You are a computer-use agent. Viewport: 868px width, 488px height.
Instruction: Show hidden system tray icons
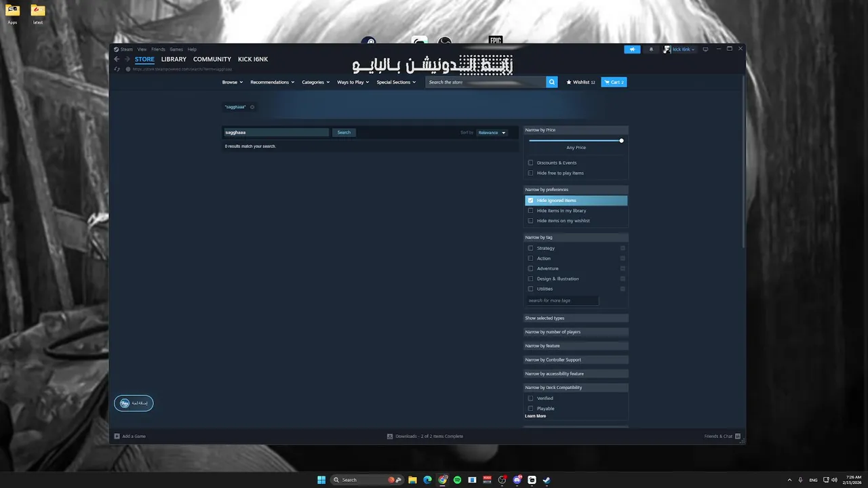click(789, 480)
